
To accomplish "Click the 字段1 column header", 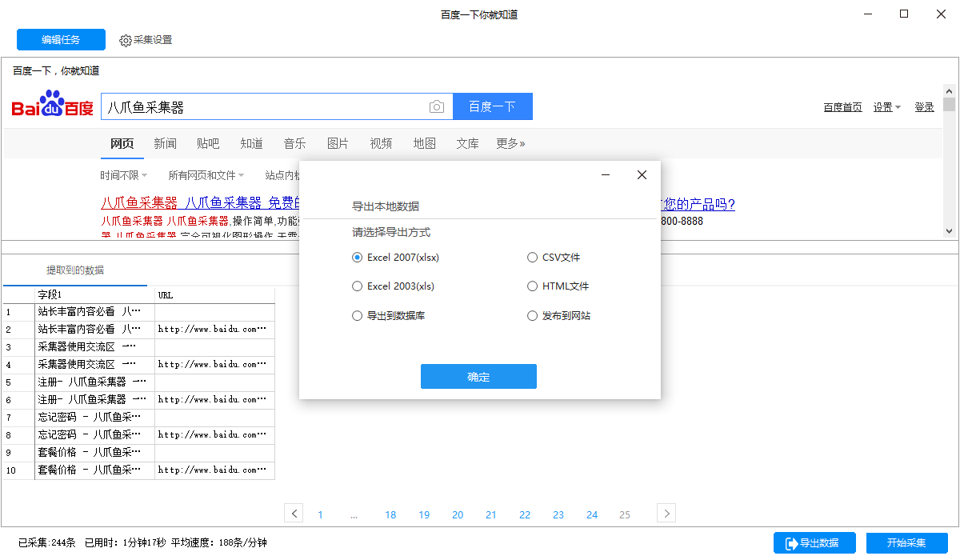I will [95, 294].
